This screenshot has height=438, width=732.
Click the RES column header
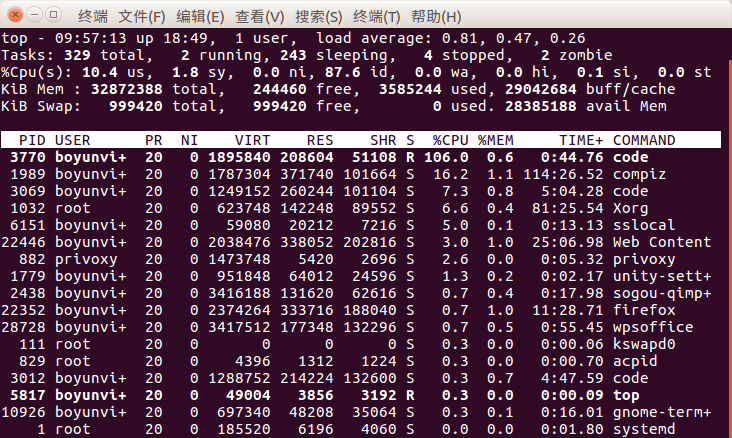320,140
